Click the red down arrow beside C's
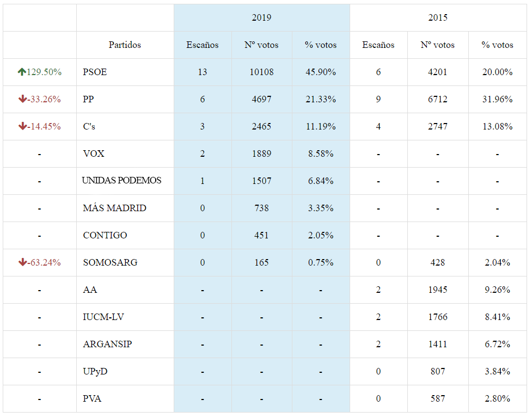The width and height of the screenshot is (532, 418). coord(22,126)
